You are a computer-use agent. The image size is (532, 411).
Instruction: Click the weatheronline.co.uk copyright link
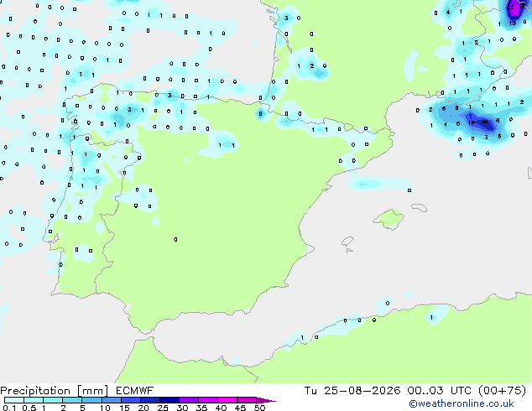(462, 403)
